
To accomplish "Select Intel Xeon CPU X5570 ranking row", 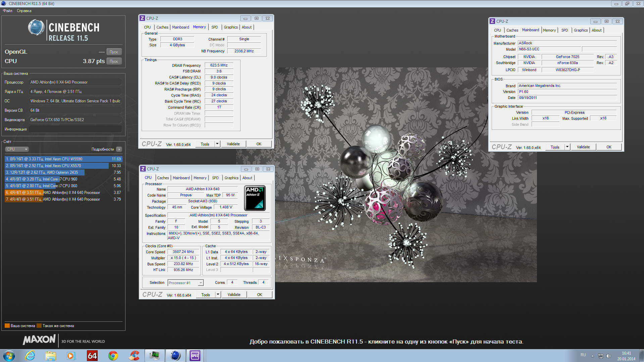I will (x=63, y=166).
